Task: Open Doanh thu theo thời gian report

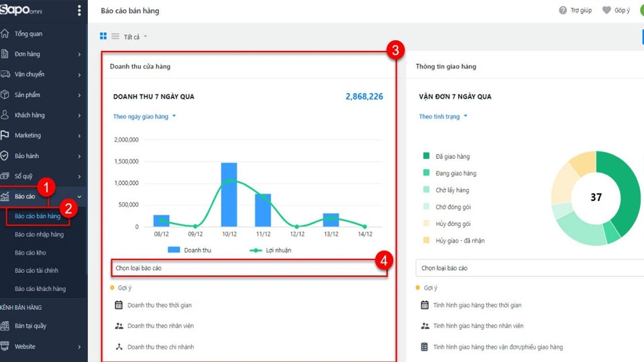Action: pyautogui.click(x=159, y=305)
